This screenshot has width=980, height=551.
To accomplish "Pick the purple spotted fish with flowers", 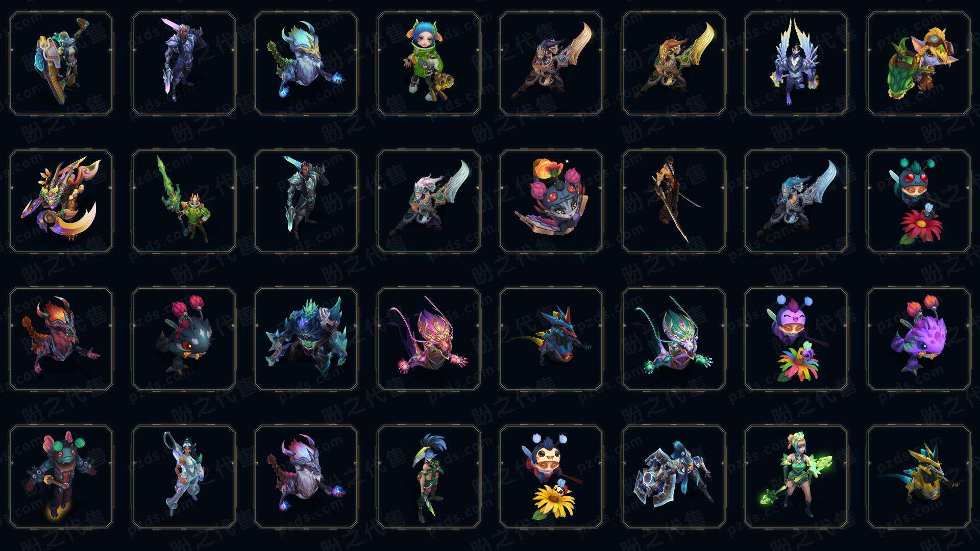I will point(919,339).
